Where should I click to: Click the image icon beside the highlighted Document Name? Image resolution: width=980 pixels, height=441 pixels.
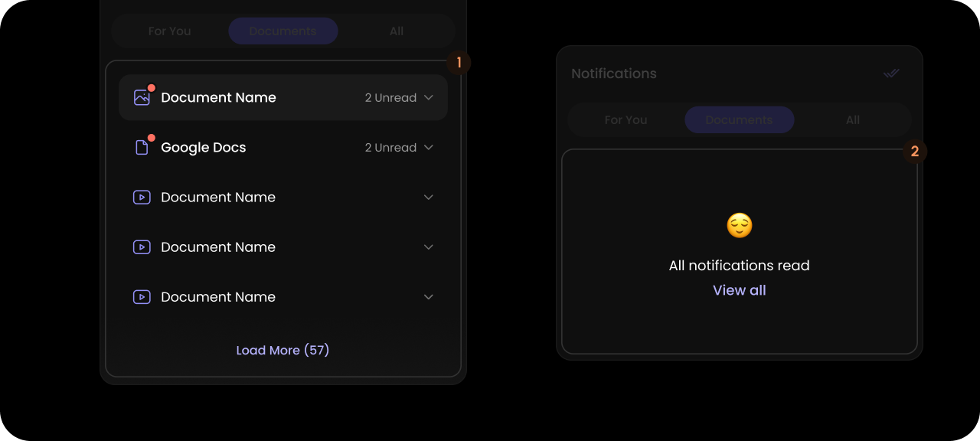coord(142,97)
